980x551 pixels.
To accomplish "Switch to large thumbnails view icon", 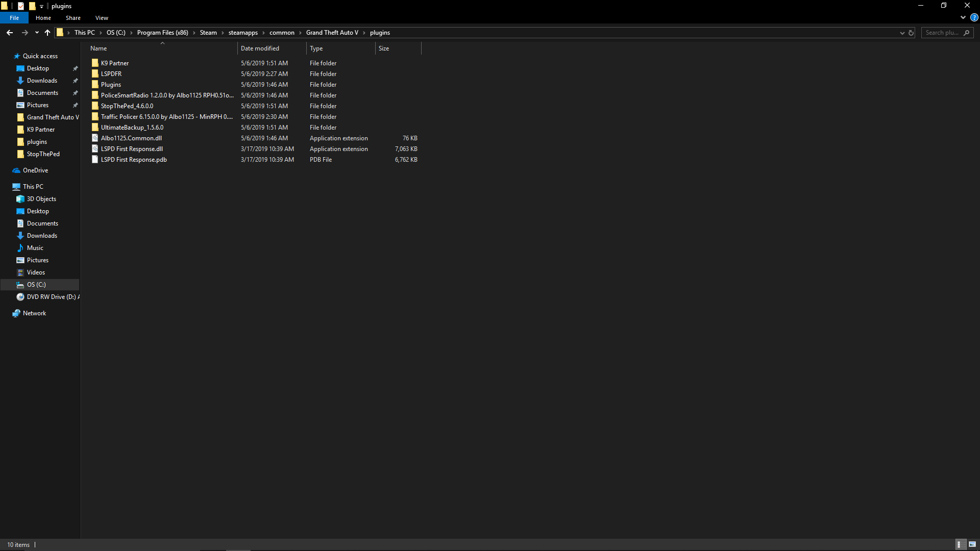I will pyautogui.click(x=972, y=544).
